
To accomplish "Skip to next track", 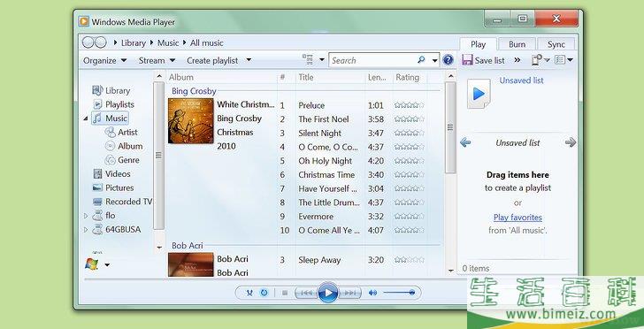I will click(x=350, y=293).
